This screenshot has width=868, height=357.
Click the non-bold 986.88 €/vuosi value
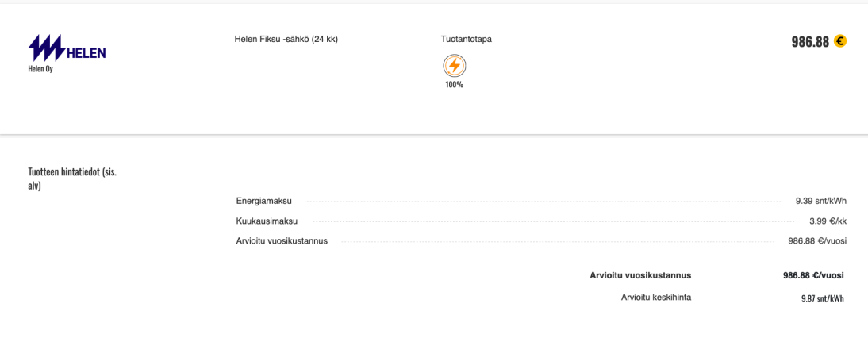(818, 240)
